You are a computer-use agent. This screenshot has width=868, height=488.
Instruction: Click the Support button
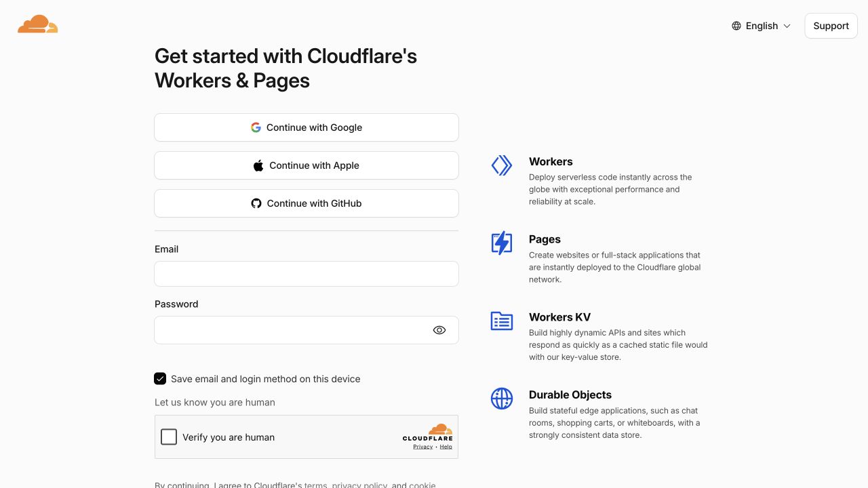(831, 26)
